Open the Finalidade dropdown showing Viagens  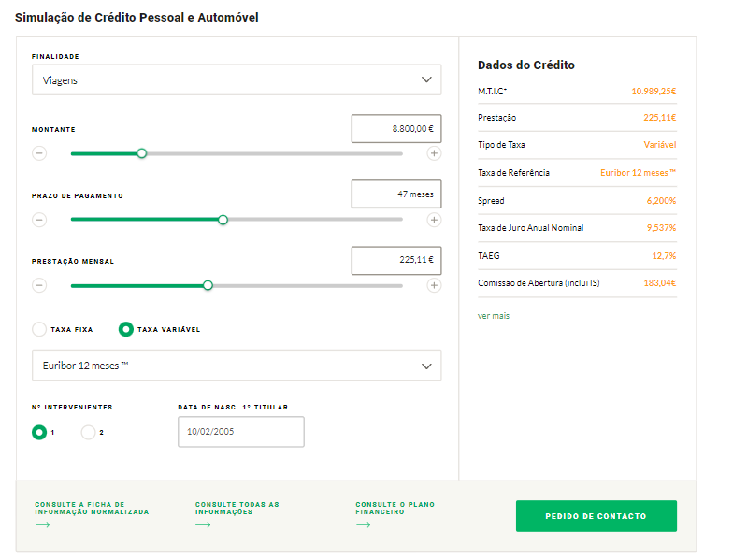click(x=237, y=80)
